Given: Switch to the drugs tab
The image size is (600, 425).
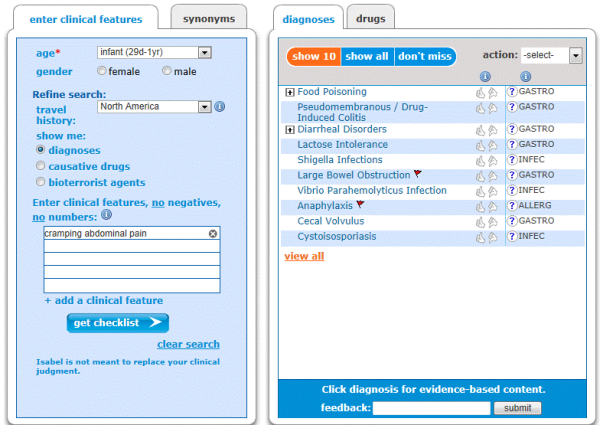Looking at the screenshot, I should [370, 18].
